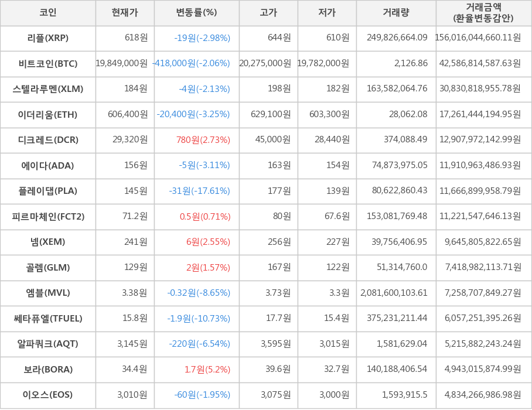Click the 거래금액 column header
The height and width of the screenshot is (410, 532).
pyautogui.click(x=483, y=13)
